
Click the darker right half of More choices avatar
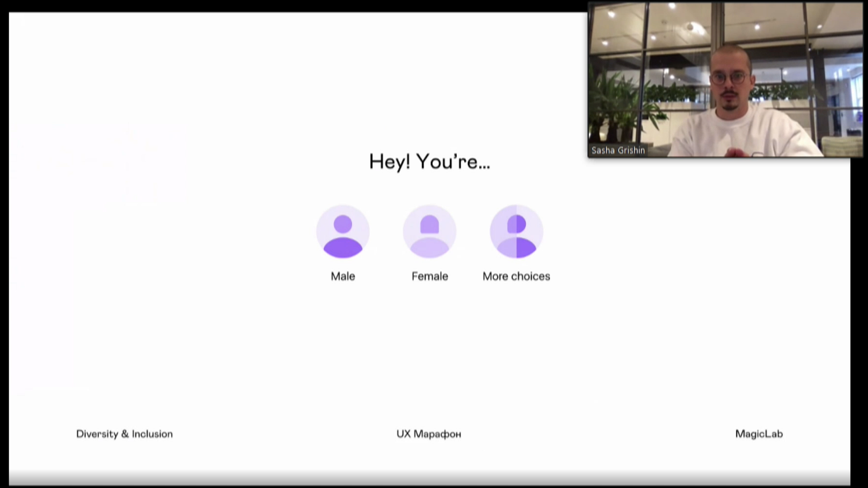point(526,247)
